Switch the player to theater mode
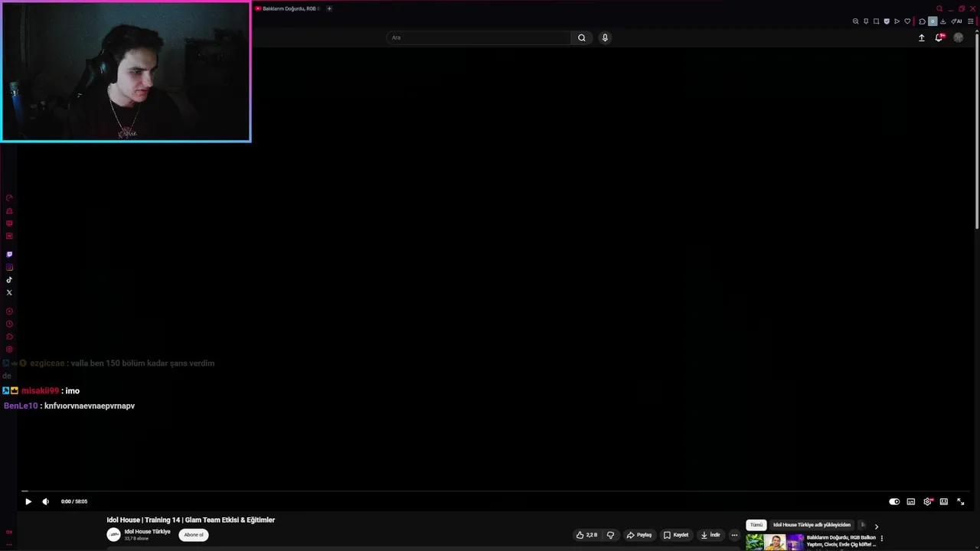 point(944,501)
